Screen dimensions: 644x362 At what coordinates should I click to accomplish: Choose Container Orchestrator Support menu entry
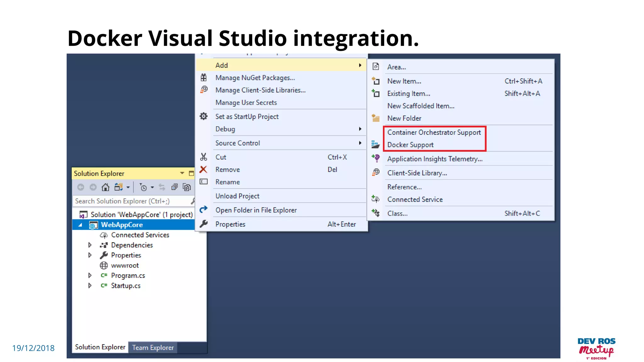434,133
